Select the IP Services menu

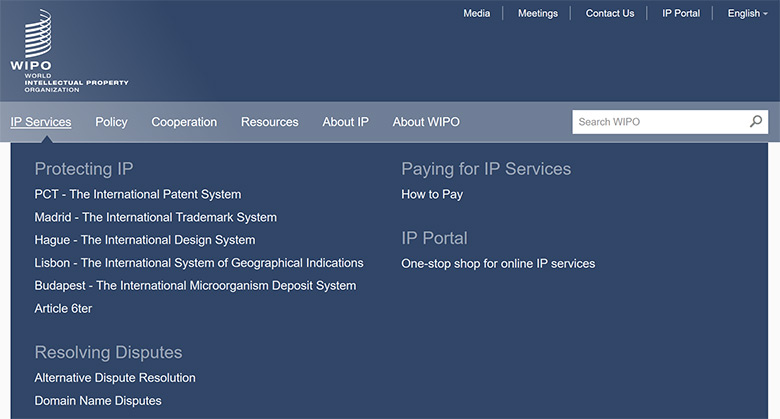[41, 122]
